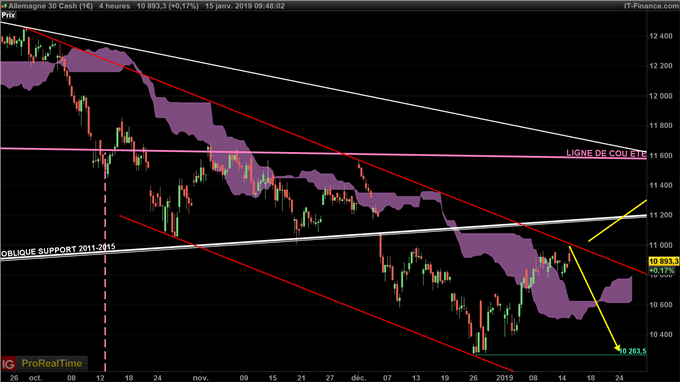Click the 10 263,5 target price label
Image resolution: width=680 pixels, height=382 pixels.
click(x=633, y=351)
